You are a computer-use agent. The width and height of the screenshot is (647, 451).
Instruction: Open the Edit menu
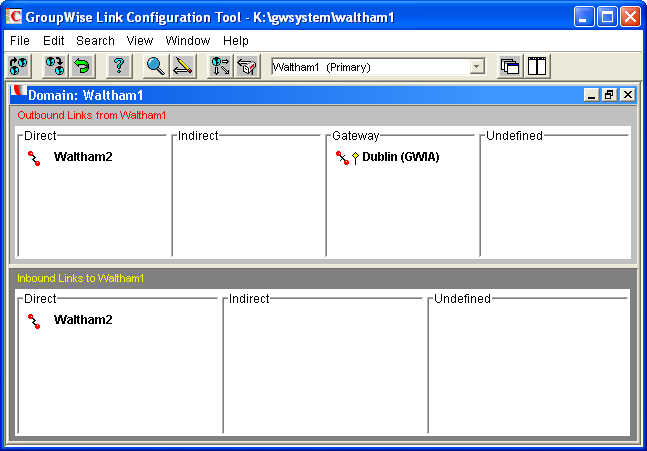coord(54,41)
